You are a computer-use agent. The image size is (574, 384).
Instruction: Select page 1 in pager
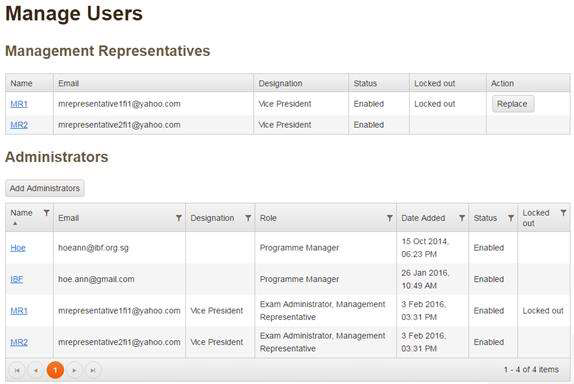point(55,370)
